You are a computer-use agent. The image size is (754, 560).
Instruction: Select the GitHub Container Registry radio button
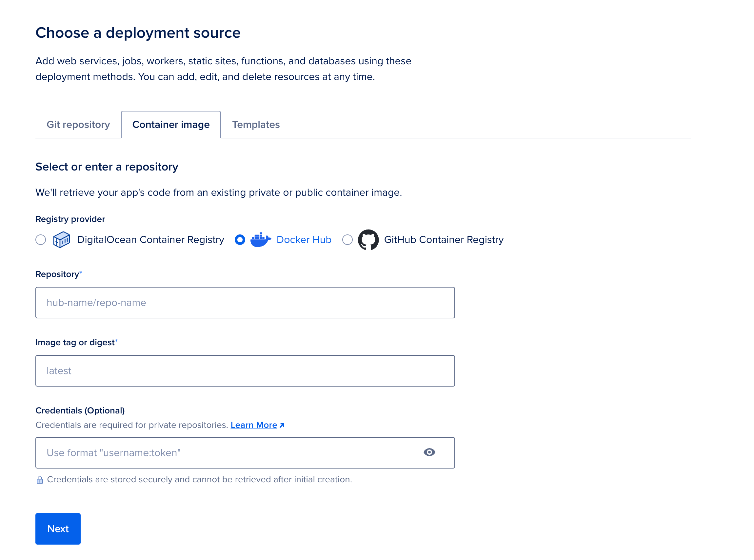(347, 240)
